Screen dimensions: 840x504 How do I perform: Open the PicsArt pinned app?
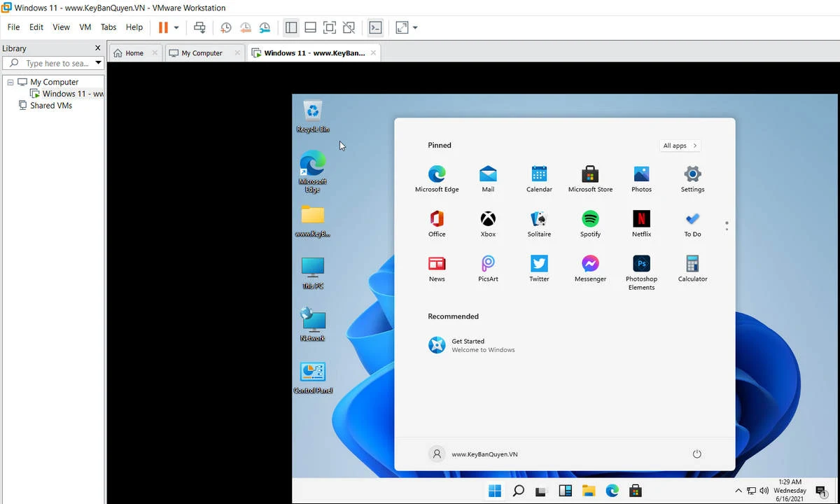(488, 269)
